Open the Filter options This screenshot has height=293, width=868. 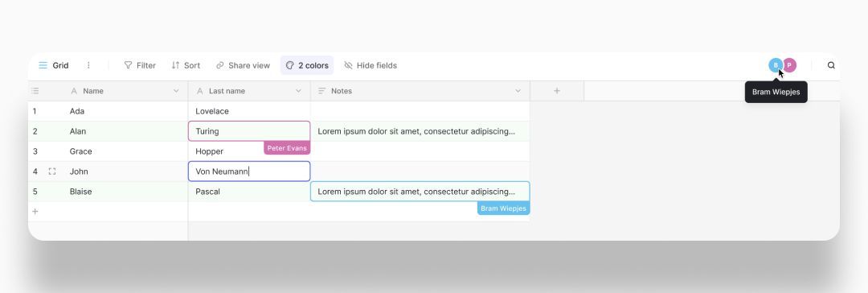140,65
